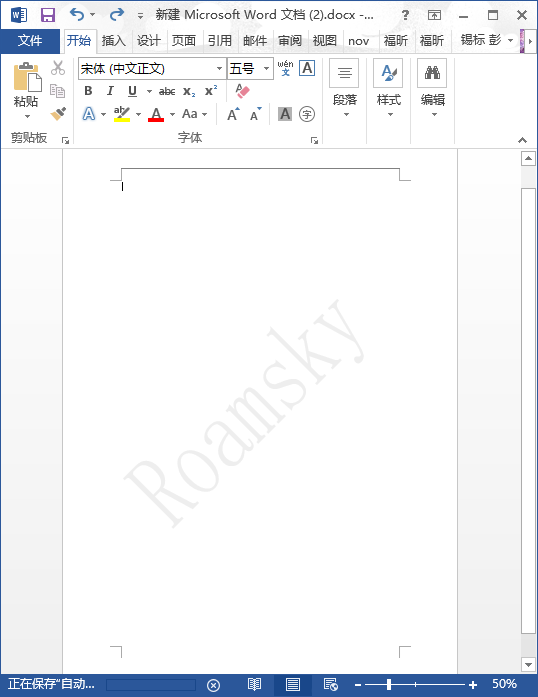Insert enclosed character 字 icon

coord(307,114)
